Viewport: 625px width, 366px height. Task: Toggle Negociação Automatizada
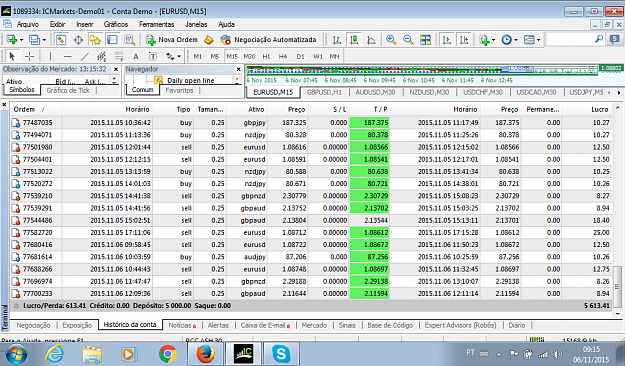coord(268,40)
